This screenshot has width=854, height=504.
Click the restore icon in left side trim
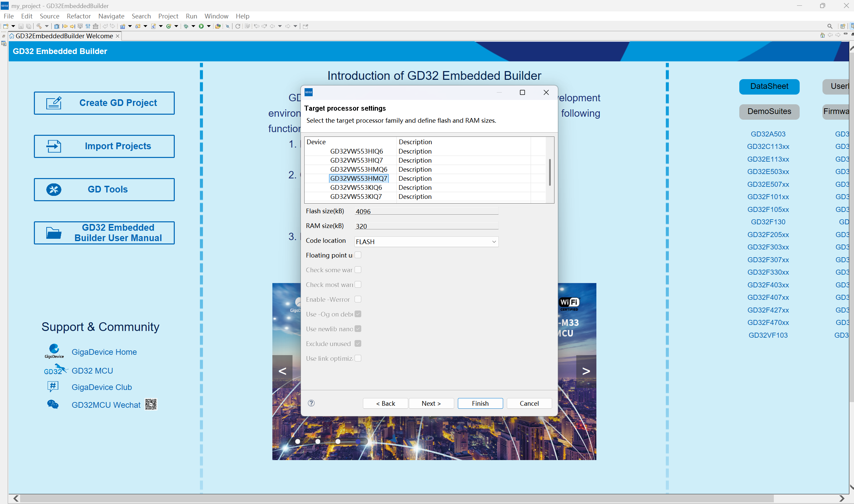[x=3, y=36]
